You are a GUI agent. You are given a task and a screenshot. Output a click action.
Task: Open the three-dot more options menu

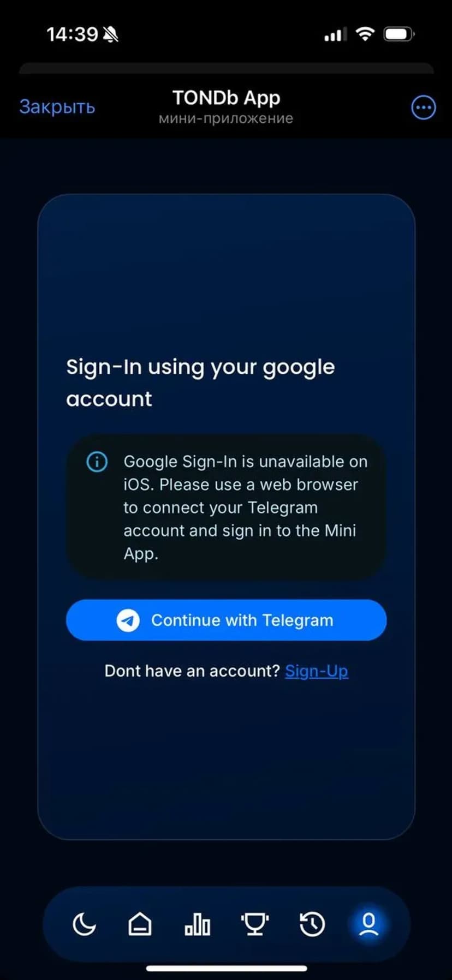pyautogui.click(x=423, y=107)
